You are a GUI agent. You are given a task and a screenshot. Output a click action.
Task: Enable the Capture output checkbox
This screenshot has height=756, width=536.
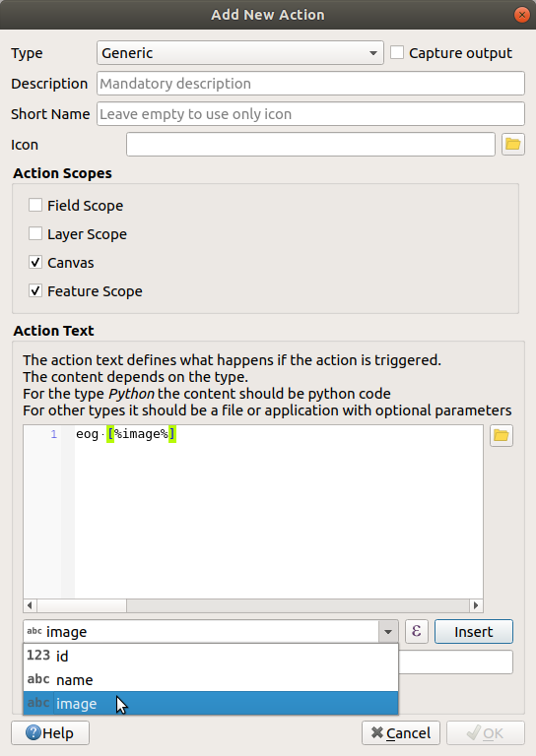pos(397,52)
